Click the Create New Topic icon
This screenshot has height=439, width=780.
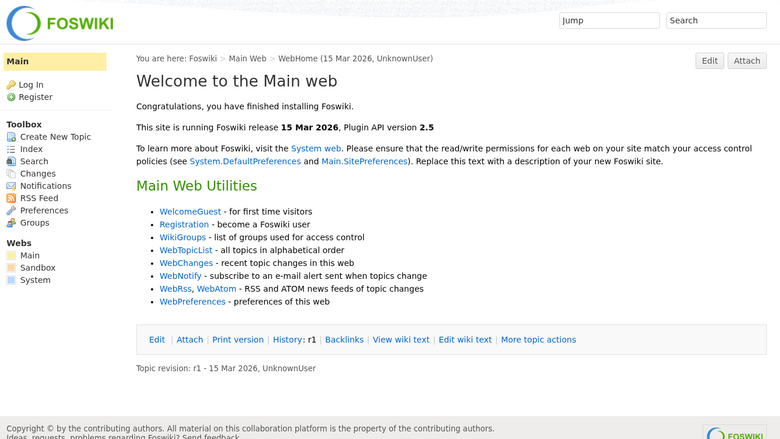pos(11,137)
